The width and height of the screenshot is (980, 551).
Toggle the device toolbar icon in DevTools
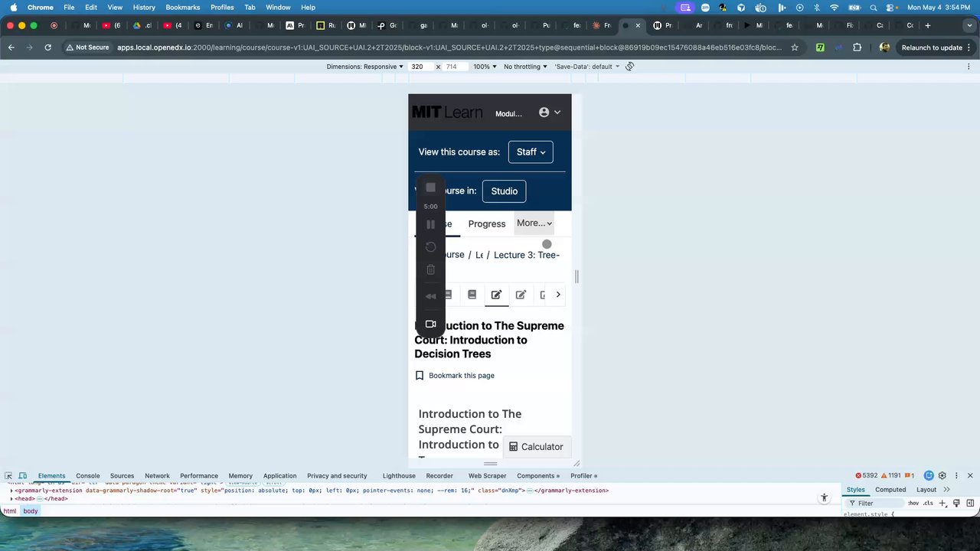[x=23, y=476]
